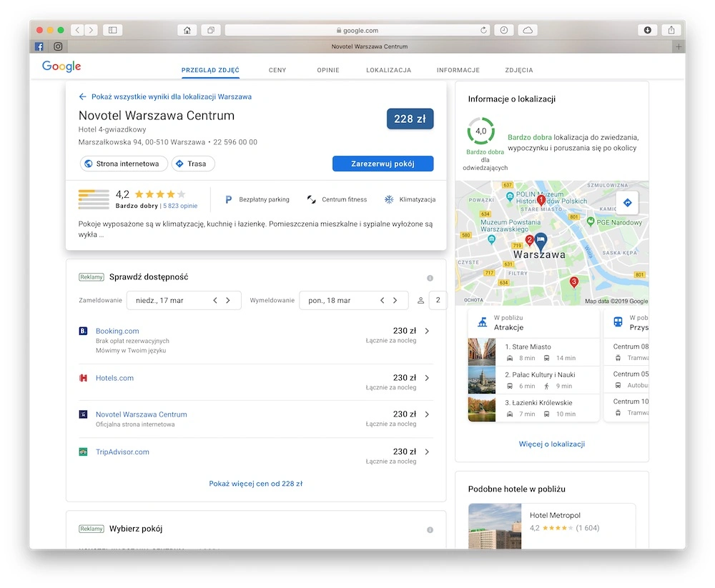Reload the page with the refresh icon

click(x=483, y=30)
